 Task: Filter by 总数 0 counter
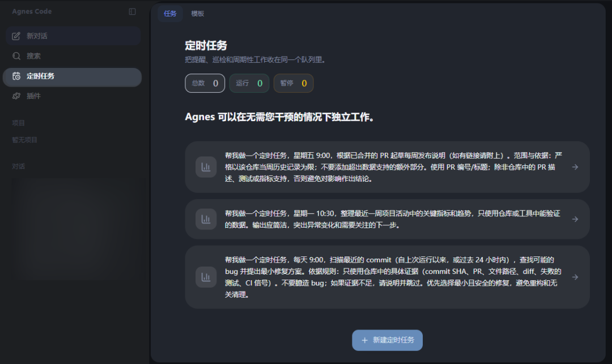[205, 83]
